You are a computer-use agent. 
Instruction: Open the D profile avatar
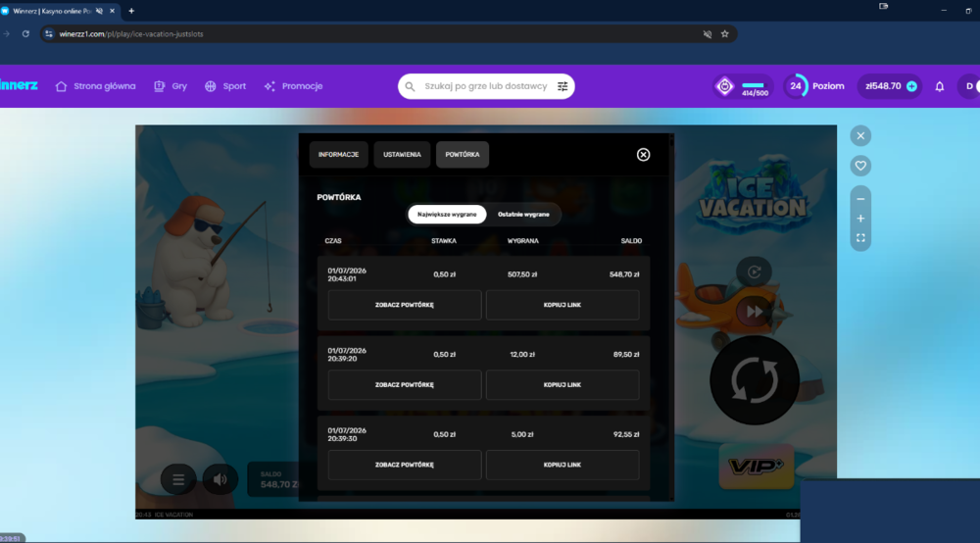(x=969, y=86)
